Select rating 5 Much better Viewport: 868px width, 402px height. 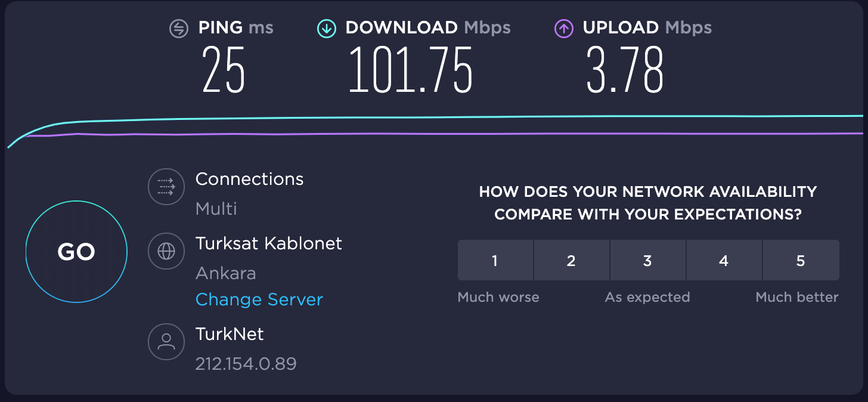[x=801, y=260]
